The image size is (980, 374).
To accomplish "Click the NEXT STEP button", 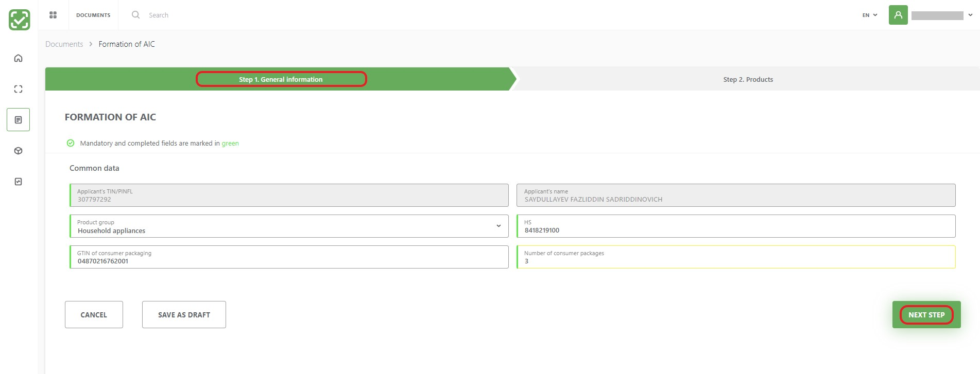I will click(x=926, y=315).
